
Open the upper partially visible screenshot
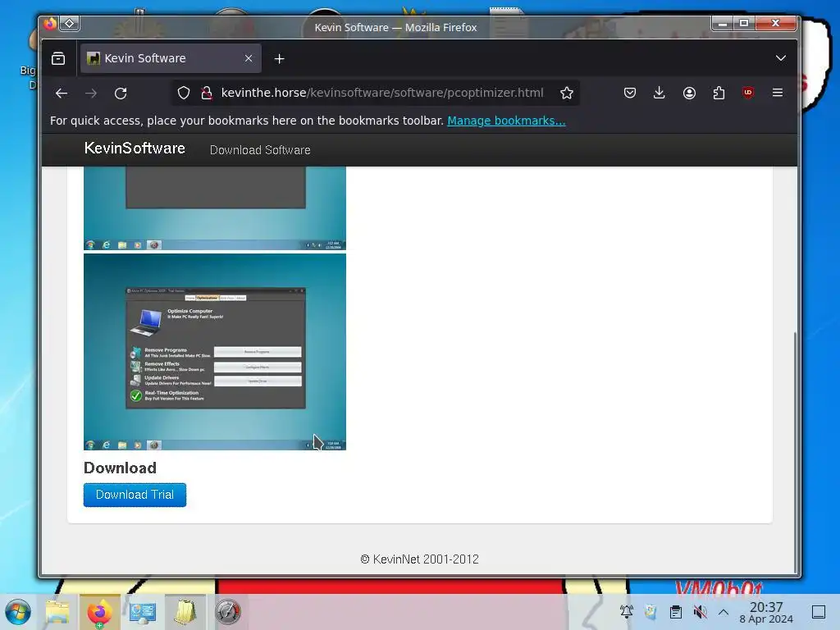pos(215,208)
